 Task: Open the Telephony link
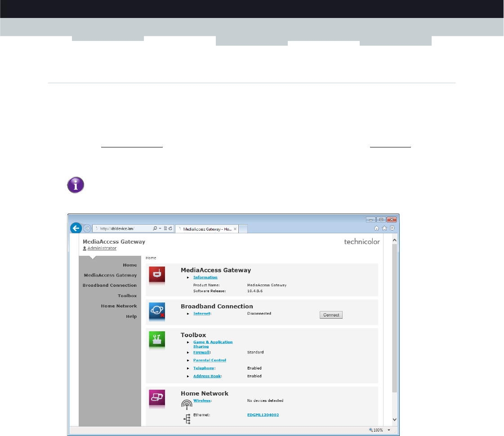coord(204,368)
